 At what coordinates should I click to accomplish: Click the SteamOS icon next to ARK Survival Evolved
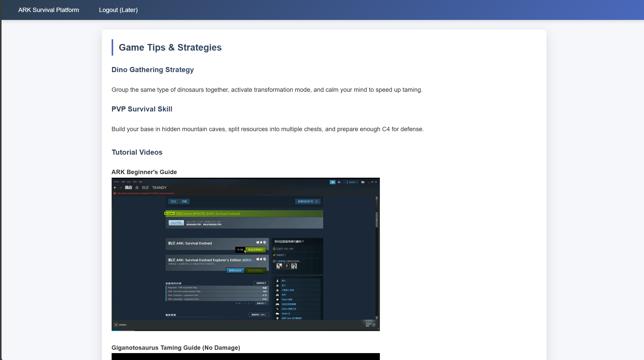pyautogui.click(x=265, y=242)
